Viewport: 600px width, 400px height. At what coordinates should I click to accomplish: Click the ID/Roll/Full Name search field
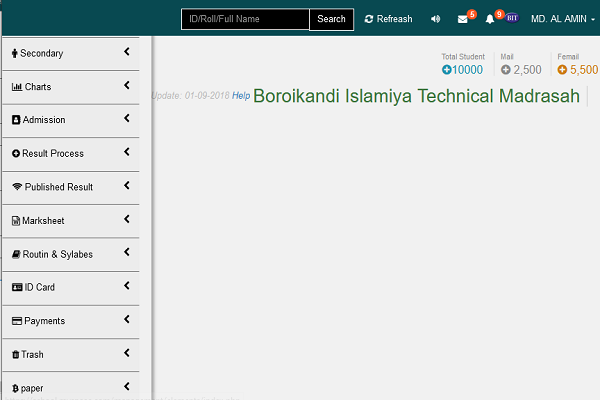coord(245,19)
